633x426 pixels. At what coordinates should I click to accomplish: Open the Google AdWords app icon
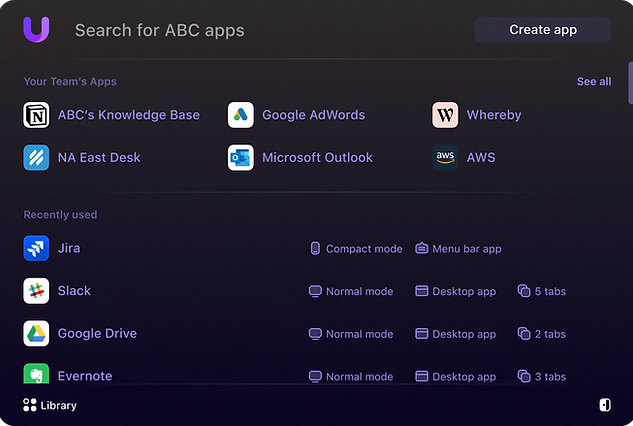pyautogui.click(x=241, y=115)
